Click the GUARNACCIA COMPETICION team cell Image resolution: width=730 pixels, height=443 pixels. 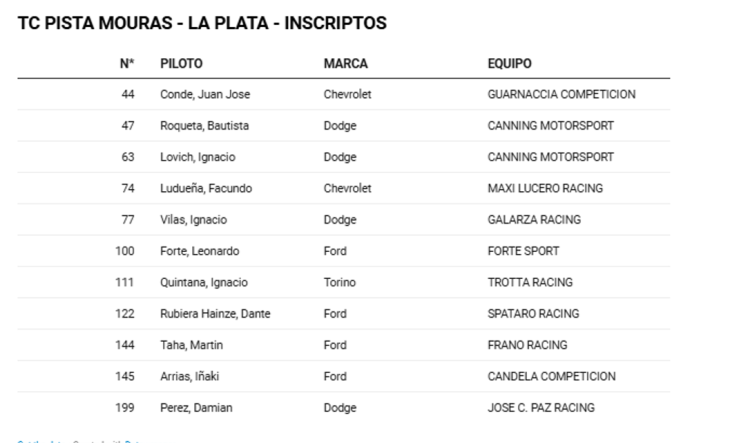click(561, 94)
